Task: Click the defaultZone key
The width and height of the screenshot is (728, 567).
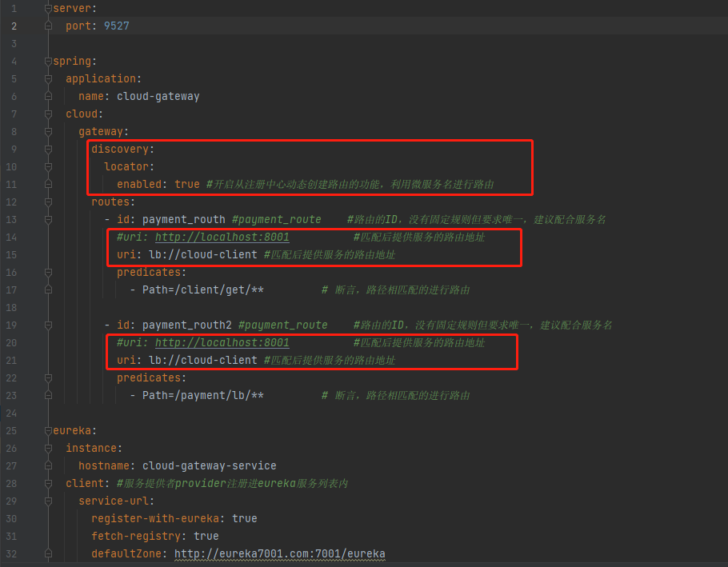Action: (126, 554)
